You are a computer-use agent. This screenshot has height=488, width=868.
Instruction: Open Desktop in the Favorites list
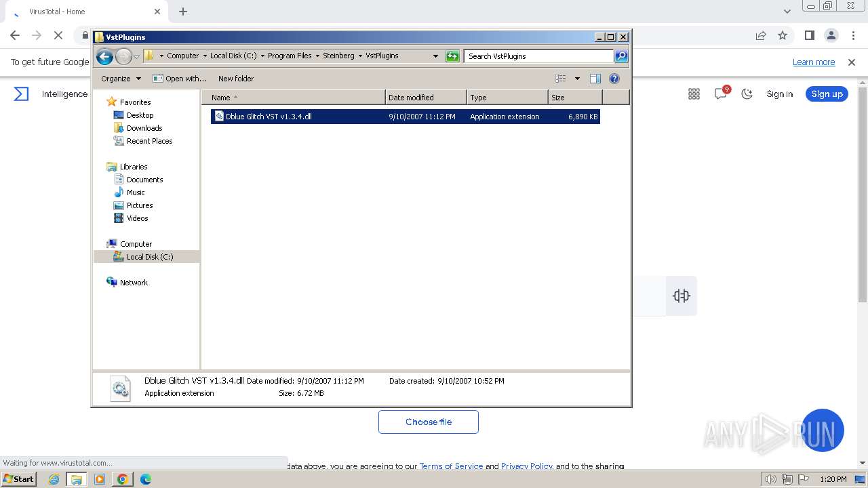140,115
